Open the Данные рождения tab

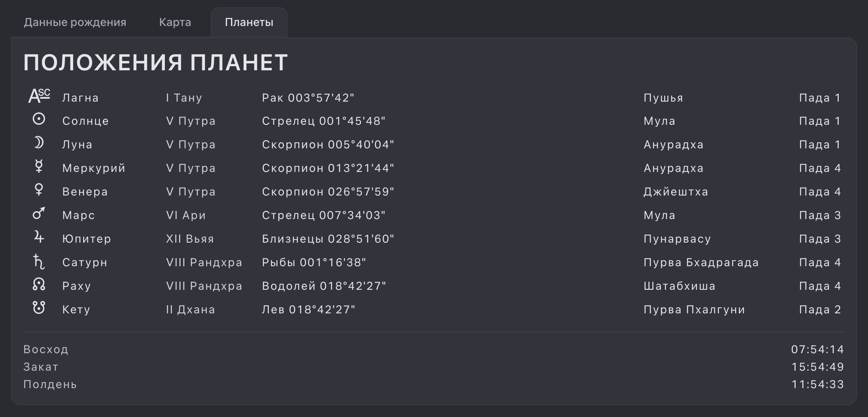(x=75, y=22)
